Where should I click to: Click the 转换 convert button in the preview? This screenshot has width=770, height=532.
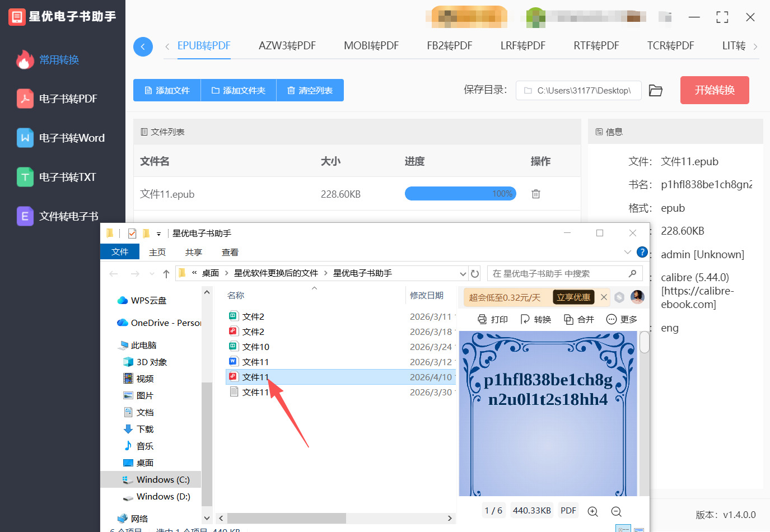[x=536, y=319]
